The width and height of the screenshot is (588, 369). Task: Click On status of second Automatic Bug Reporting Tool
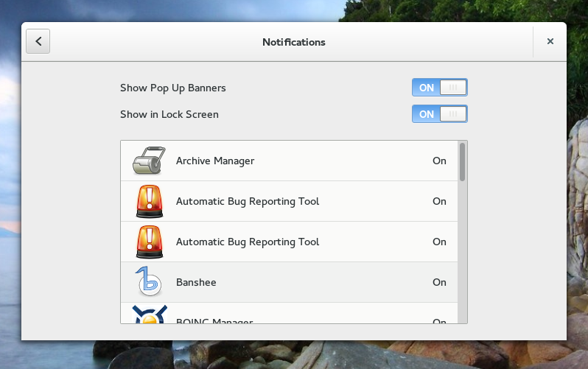[439, 242]
